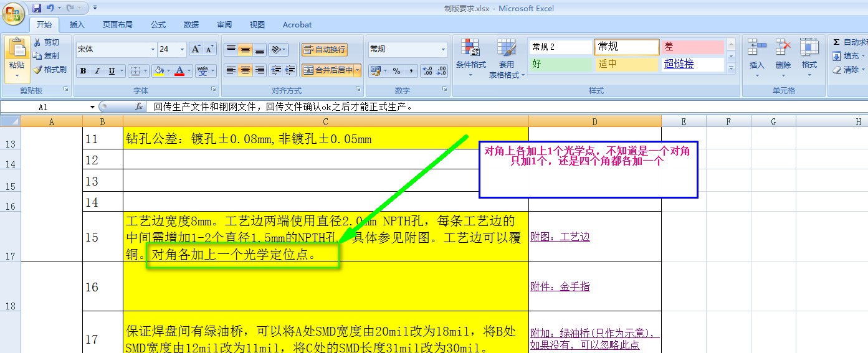This screenshot has width=868, height=353.
Task: Open the merge and center dropdown arrow
Action: 358,70
